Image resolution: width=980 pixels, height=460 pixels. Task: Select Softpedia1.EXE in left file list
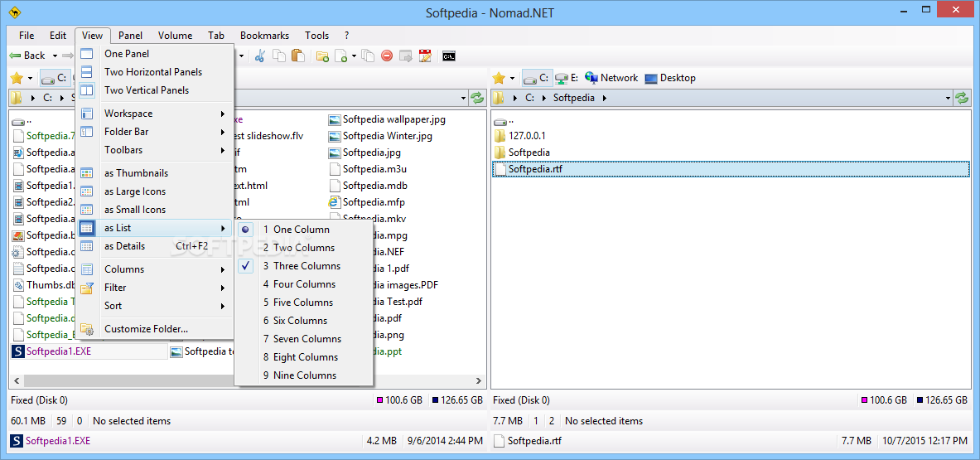pyautogui.click(x=89, y=351)
